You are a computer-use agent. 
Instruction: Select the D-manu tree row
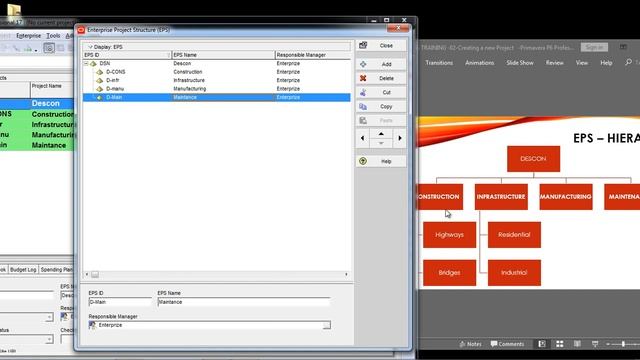coord(216,89)
